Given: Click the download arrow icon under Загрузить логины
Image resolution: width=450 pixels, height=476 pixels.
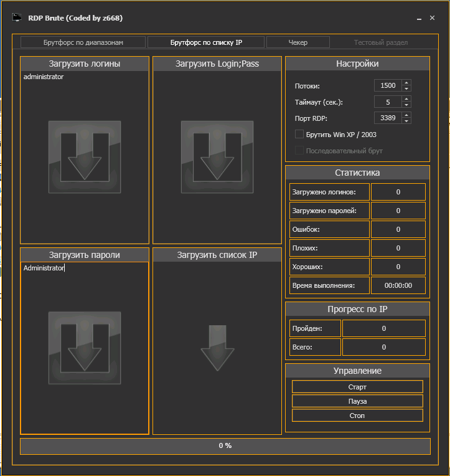Looking at the screenshot, I should coord(85,157).
